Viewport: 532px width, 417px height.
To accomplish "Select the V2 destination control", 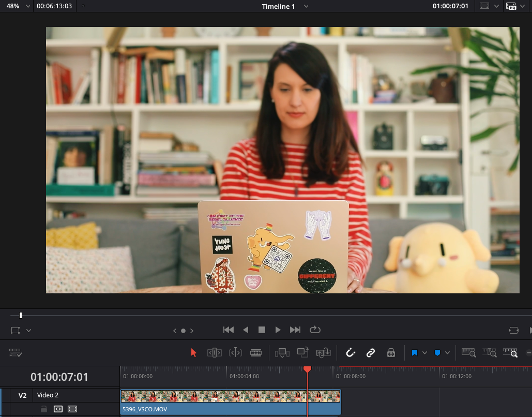I will (22, 395).
